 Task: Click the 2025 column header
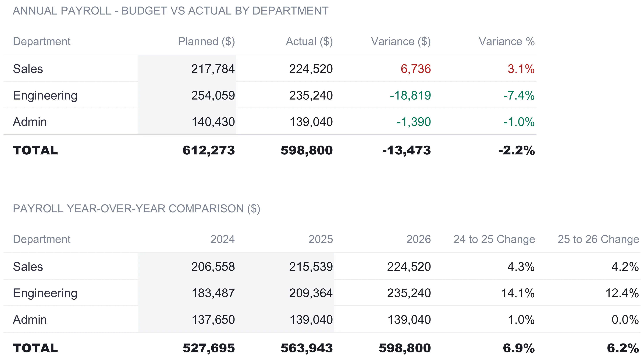click(321, 239)
